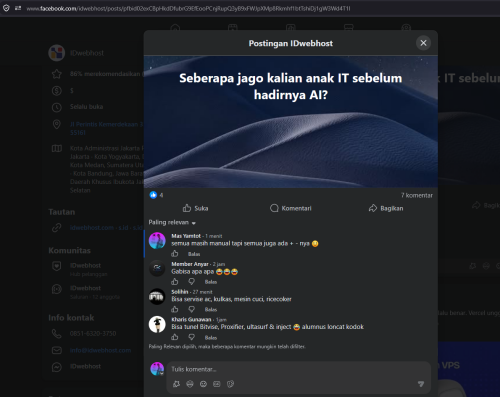
Task: Click the post image with the AI question
Action: (291, 121)
